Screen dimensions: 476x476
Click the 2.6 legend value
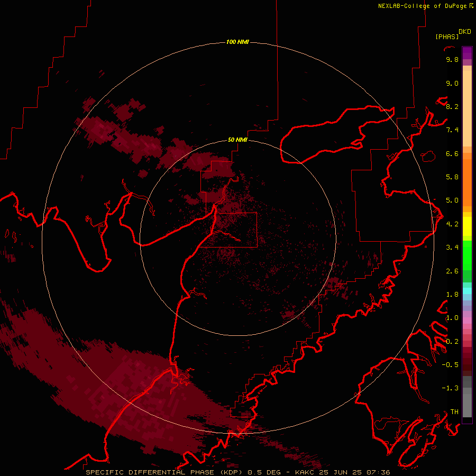[x=452, y=271]
